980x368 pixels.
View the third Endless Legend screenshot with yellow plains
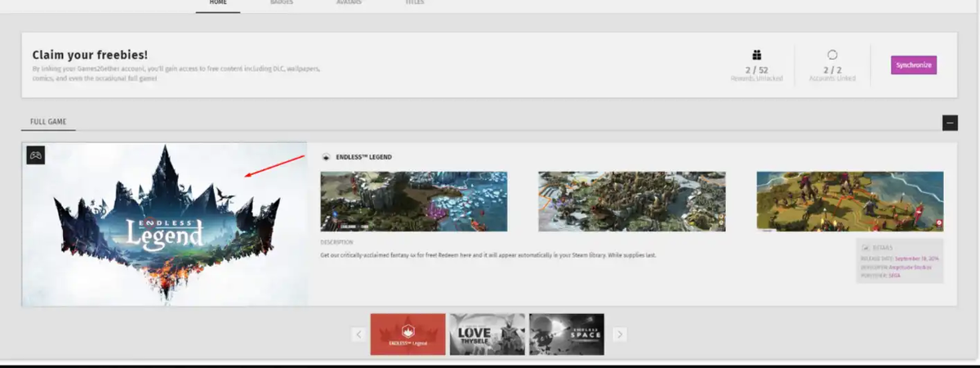point(850,201)
